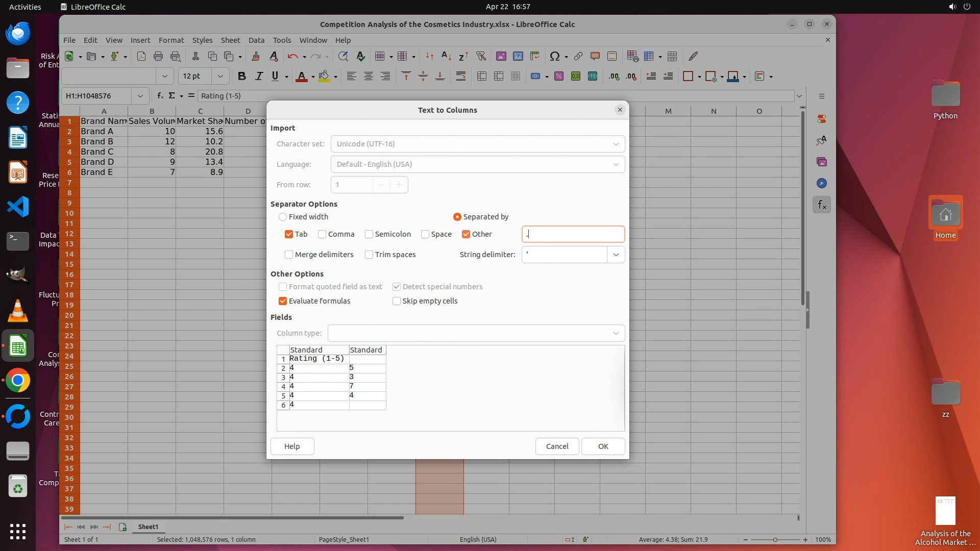This screenshot has height=551, width=980.
Task: Open the sidebar Functions panel icon
Action: (822, 205)
